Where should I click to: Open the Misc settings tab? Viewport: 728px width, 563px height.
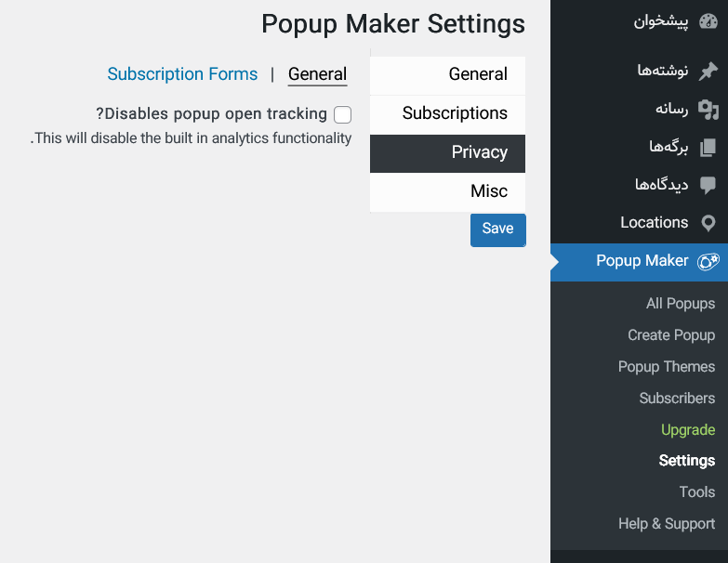(447, 192)
